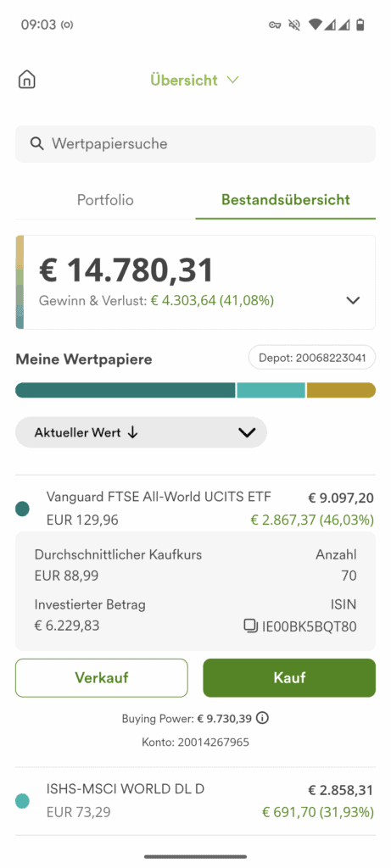Switch to the Portfolio tab
This screenshot has height=868, width=391.
[x=105, y=200]
